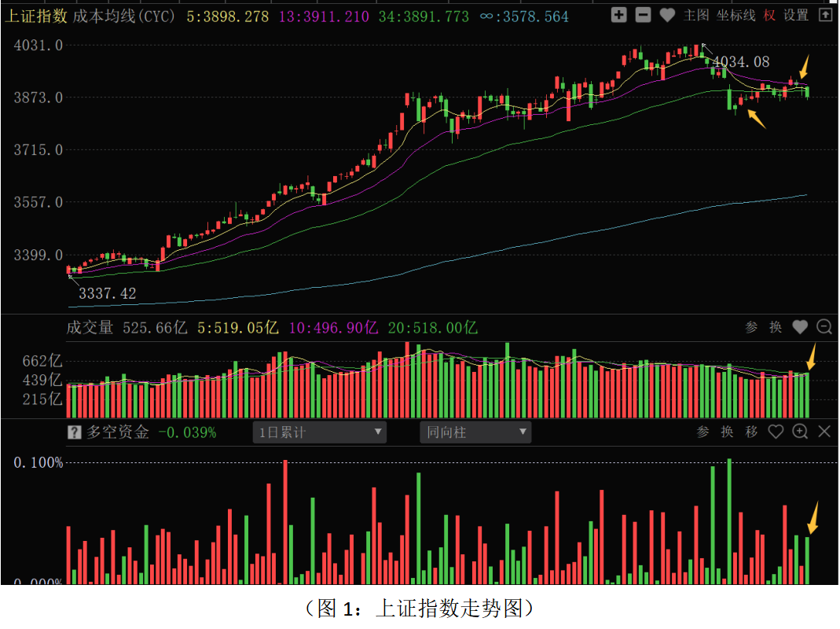Viewport: 840px width, 629px height.
Task: Open the 坐标线 coordinate line menu
Action: coord(735,15)
